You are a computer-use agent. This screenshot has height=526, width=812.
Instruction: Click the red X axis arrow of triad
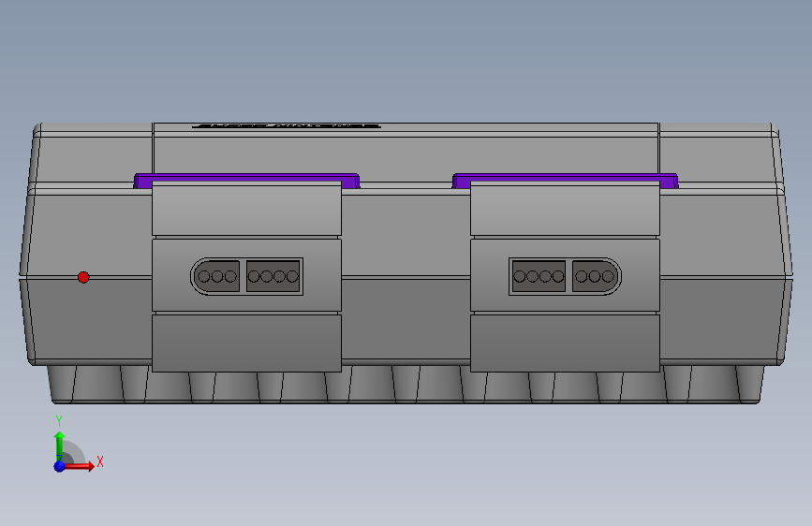(x=79, y=466)
